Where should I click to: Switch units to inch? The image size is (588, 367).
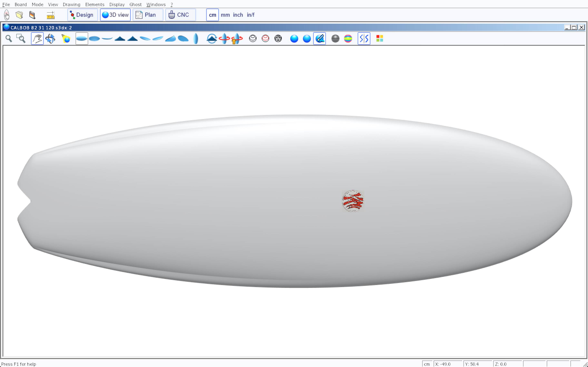tap(238, 15)
